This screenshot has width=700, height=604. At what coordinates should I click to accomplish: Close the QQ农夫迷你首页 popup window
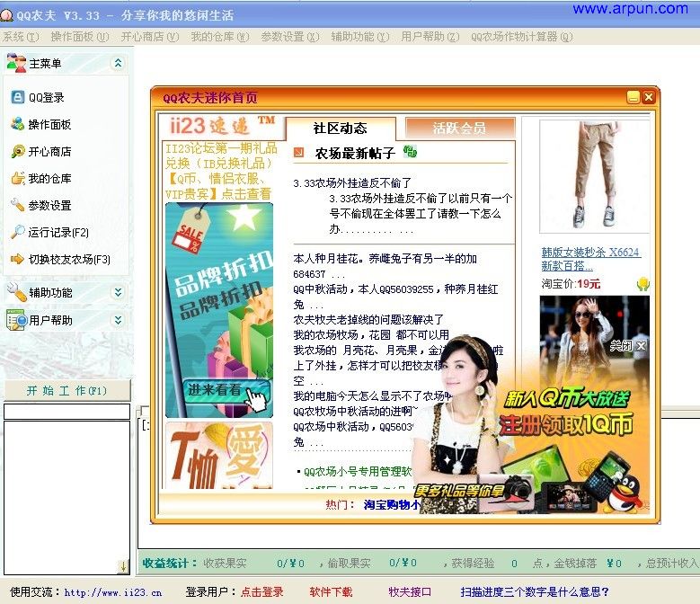tap(649, 97)
